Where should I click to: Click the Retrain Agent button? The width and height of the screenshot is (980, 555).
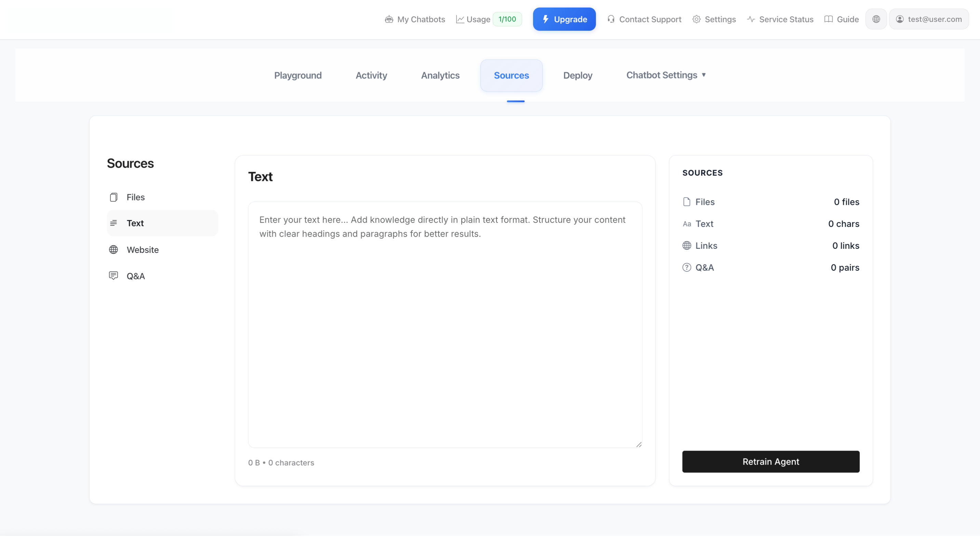coord(770,462)
